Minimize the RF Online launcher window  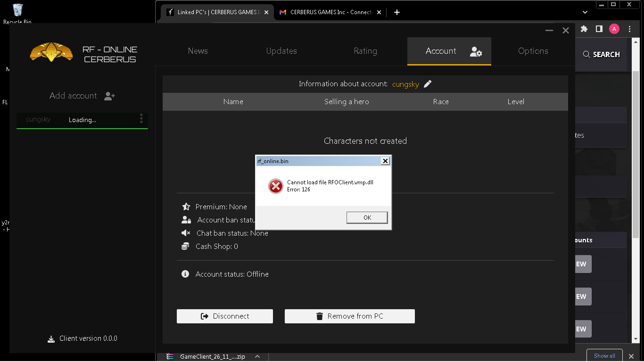click(549, 30)
